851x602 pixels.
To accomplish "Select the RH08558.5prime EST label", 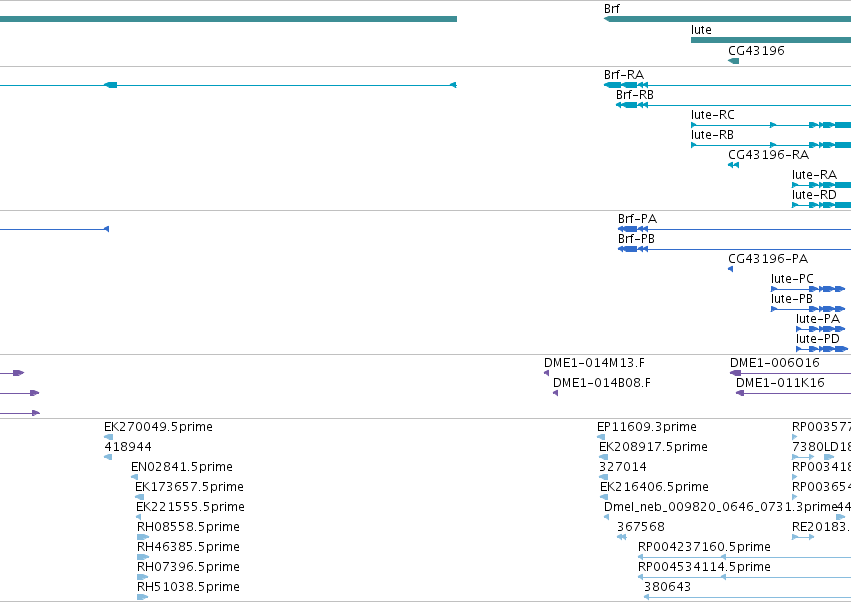I will coord(188,527).
